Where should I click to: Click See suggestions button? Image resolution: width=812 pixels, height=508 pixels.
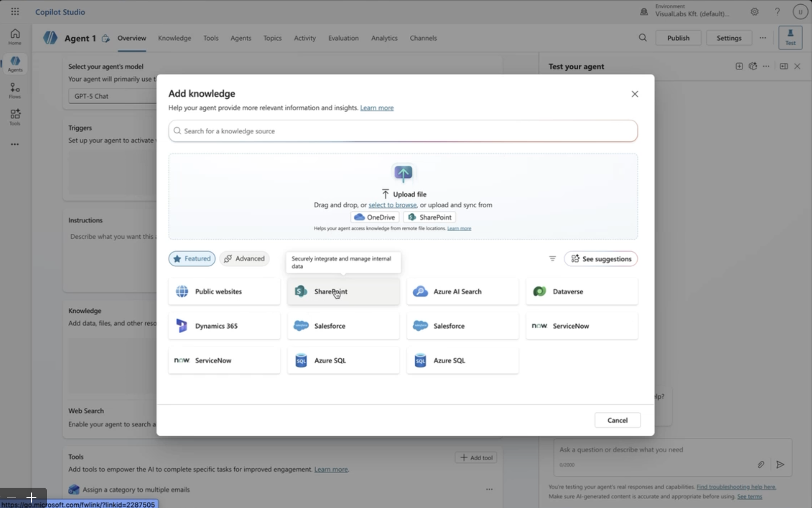pos(601,259)
